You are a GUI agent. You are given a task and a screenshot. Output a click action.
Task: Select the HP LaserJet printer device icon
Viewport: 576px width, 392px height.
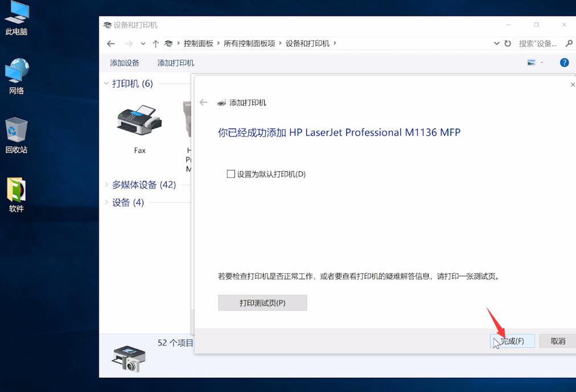pos(187,122)
